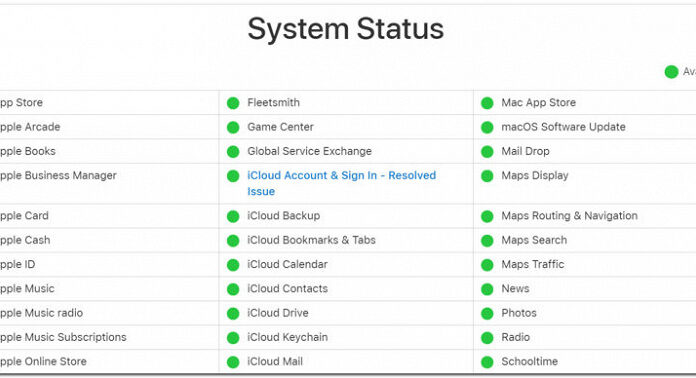Click the status dot next to Global Service Exchange

(x=233, y=152)
